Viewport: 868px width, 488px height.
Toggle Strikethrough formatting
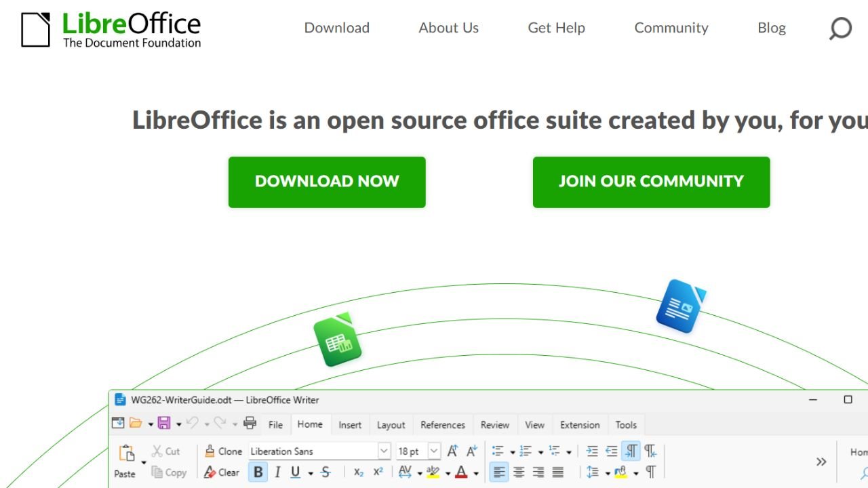(x=325, y=472)
